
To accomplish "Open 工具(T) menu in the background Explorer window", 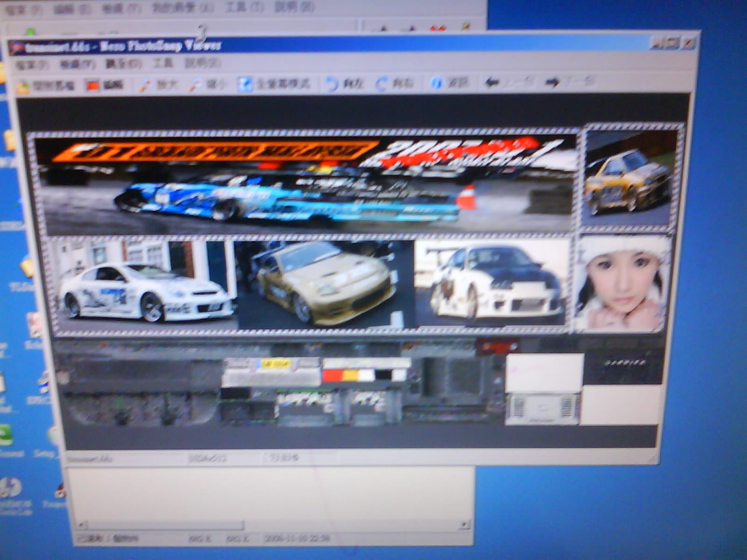I will pyautogui.click(x=244, y=8).
